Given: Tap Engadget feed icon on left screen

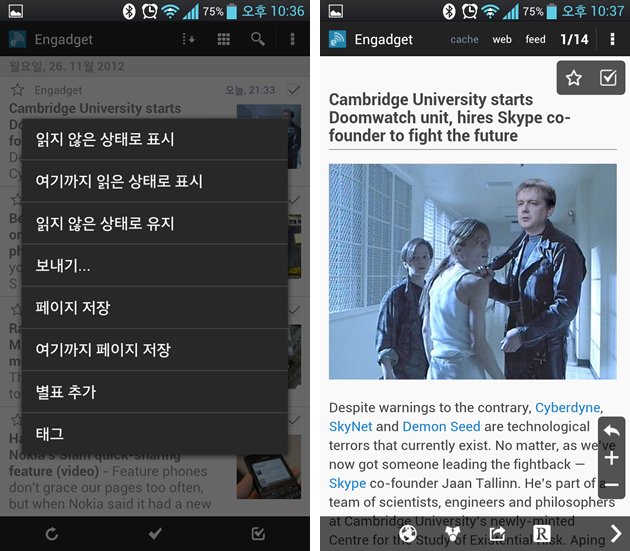Looking at the screenshot, I should [x=17, y=39].
